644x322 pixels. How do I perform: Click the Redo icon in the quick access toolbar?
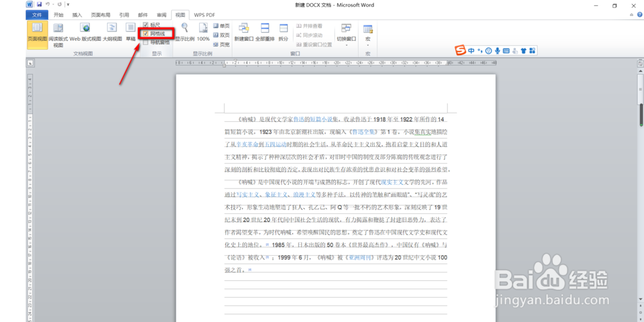pyautogui.click(x=60, y=5)
